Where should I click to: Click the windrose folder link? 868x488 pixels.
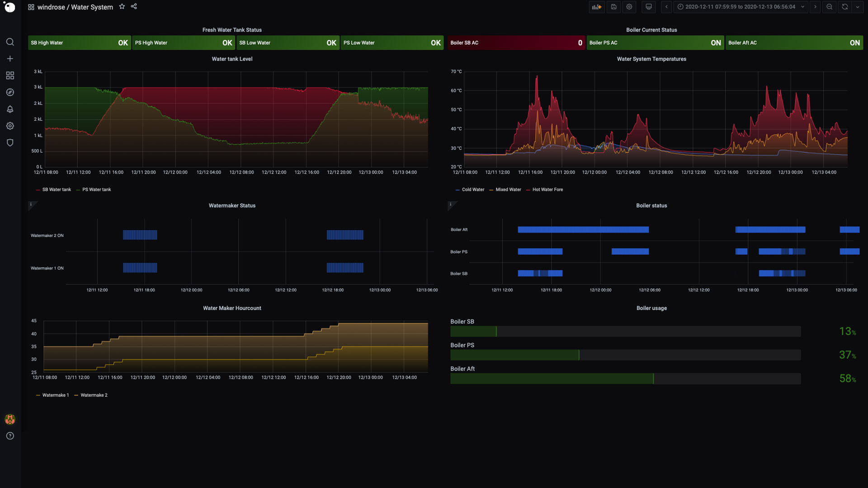coord(51,7)
